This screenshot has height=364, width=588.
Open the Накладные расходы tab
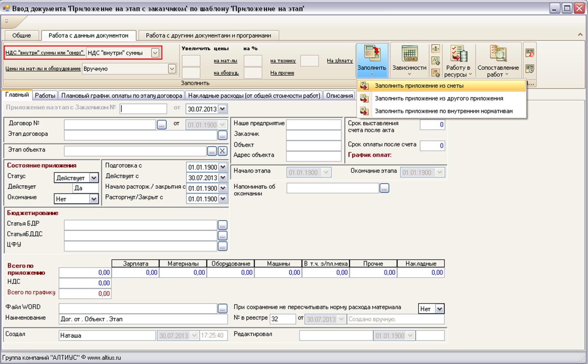254,95
